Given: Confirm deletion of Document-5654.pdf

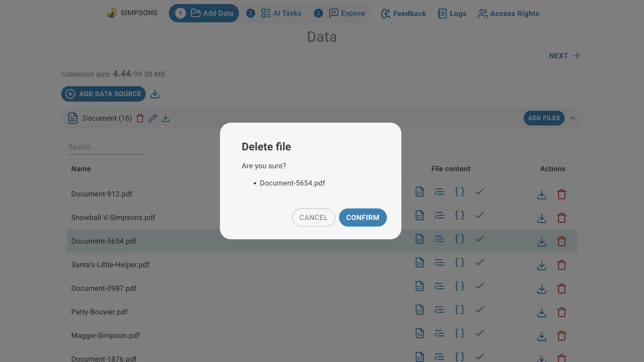Looking at the screenshot, I should pyautogui.click(x=363, y=218).
